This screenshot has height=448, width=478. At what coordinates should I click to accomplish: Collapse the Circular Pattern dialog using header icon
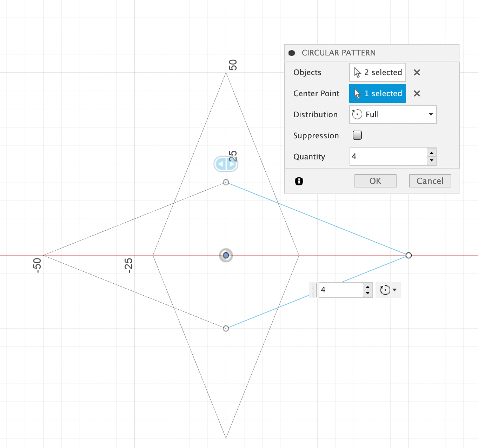[292, 53]
